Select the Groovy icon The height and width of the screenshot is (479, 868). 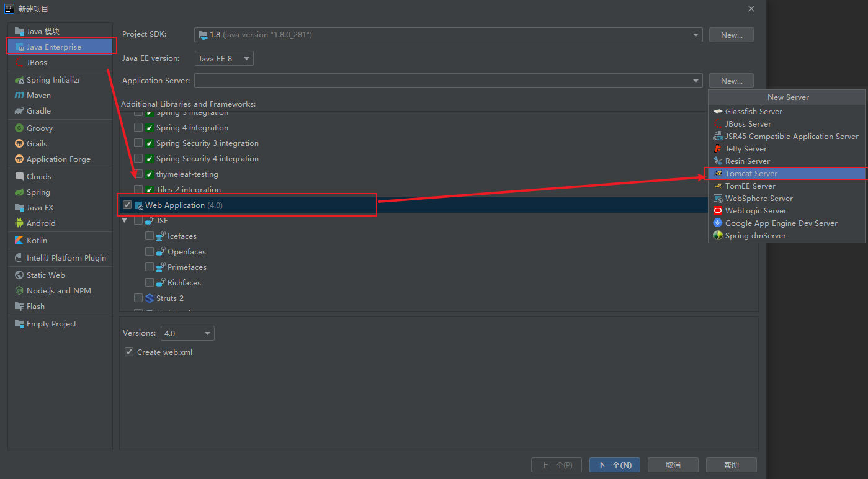click(x=19, y=128)
